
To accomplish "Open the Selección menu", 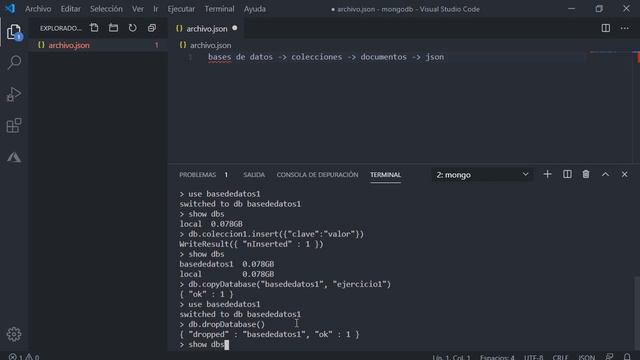I will (106, 9).
